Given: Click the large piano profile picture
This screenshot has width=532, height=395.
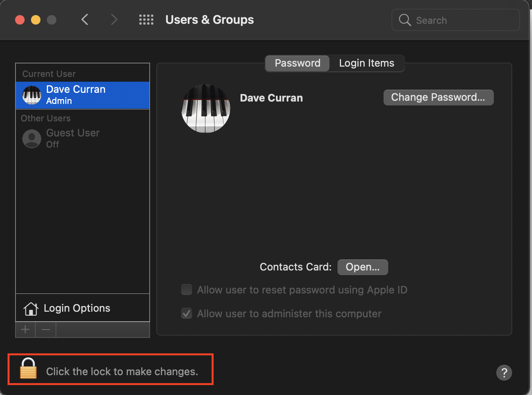Looking at the screenshot, I should [x=206, y=108].
